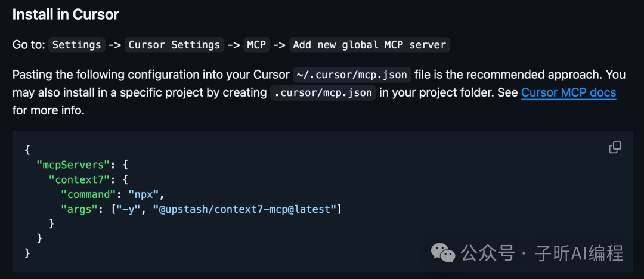
Task: Click the project-level ".cursor/mcp.json" path
Action: coord(323,93)
